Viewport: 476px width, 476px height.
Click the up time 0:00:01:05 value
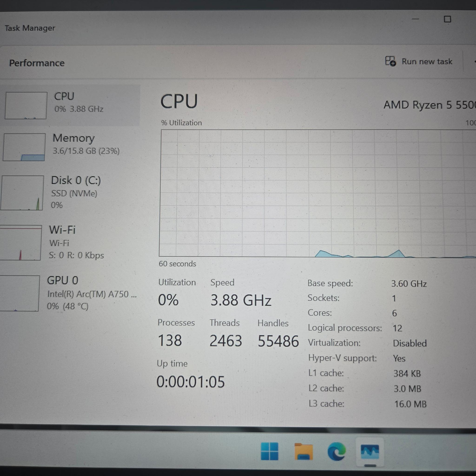(190, 382)
